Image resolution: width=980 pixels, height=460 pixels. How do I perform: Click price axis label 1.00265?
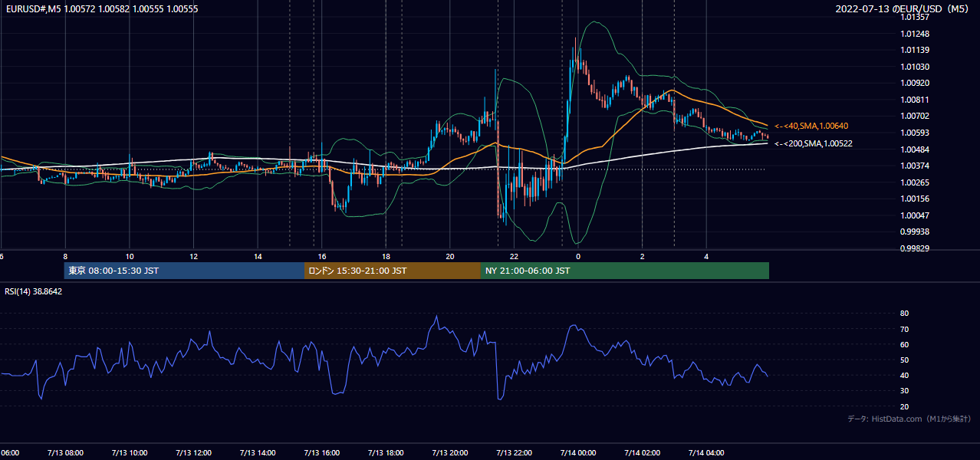915,182
